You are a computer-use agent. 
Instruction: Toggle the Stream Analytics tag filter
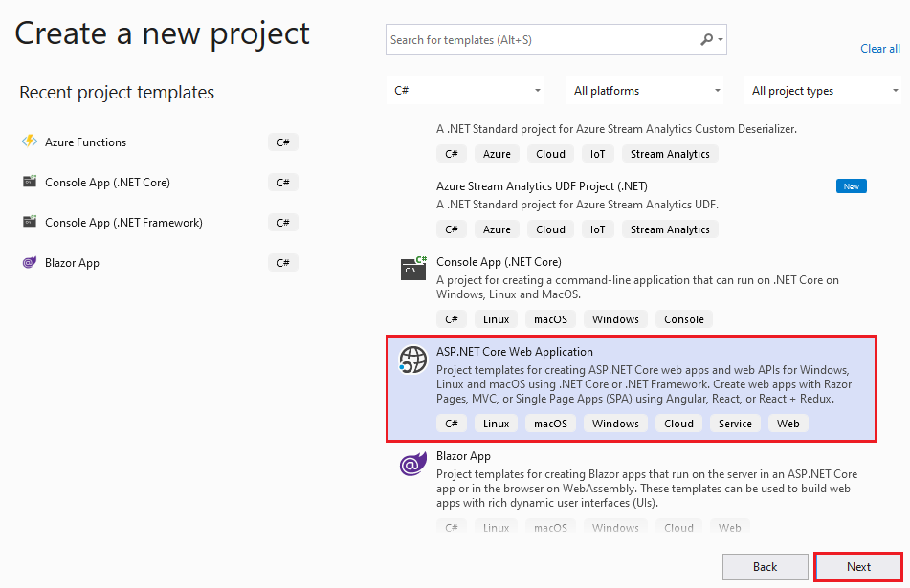pos(670,153)
